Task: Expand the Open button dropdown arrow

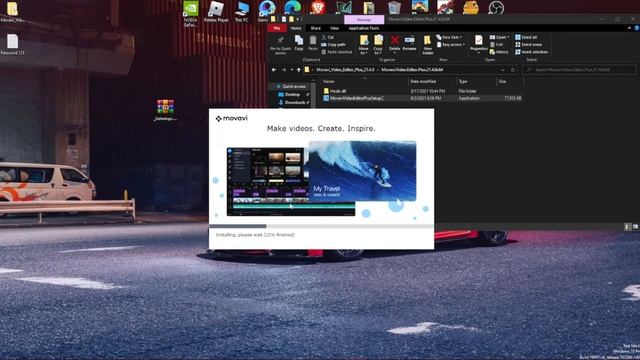Action: tap(508, 37)
